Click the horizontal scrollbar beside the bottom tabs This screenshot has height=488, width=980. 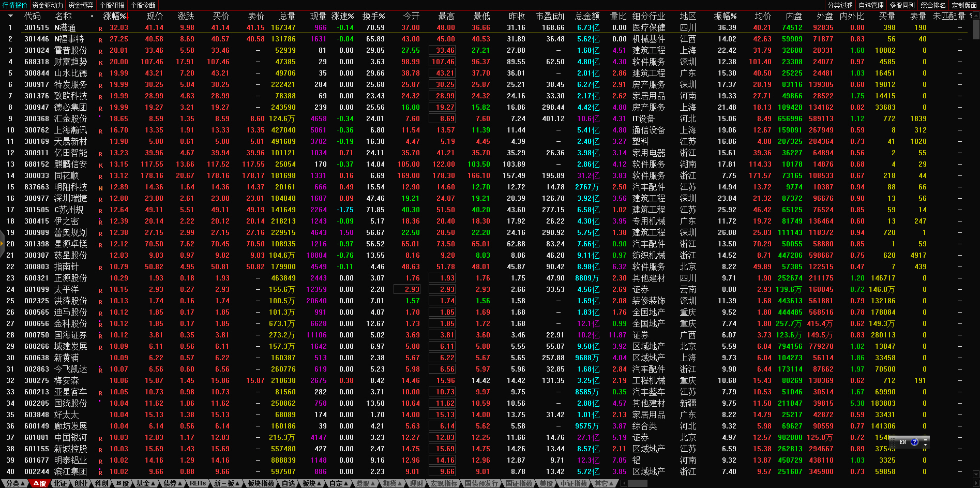point(637,483)
